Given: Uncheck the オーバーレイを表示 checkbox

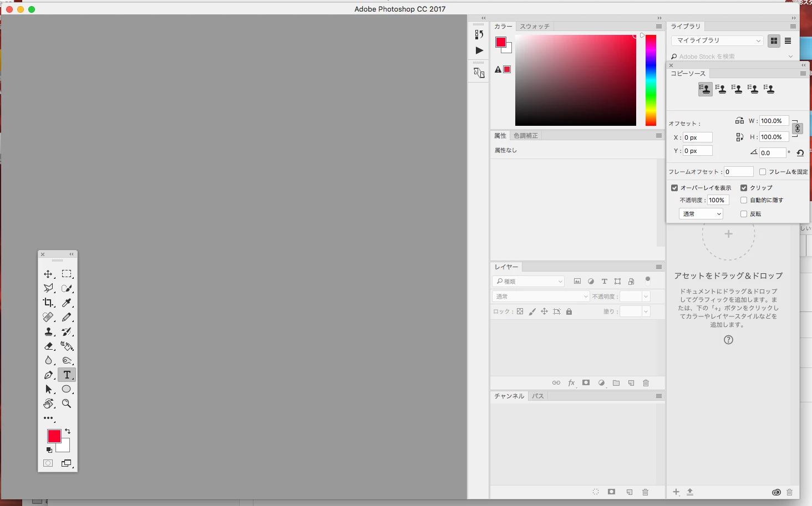Looking at the screenshot, I should (x=674, y=188).
